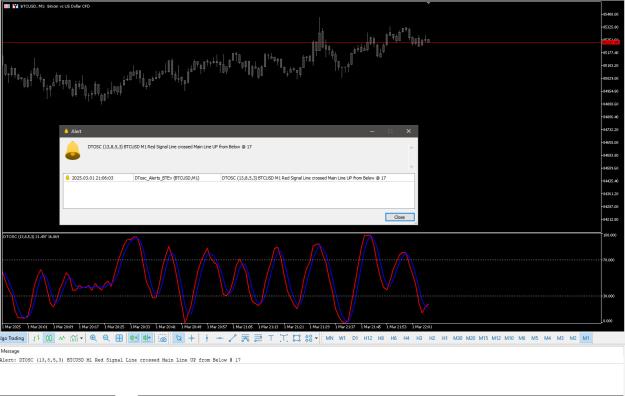Select the standard cursor tool
Image resolution: width=625 pixels, height=396 pixels.
click(x=179, y=338)
